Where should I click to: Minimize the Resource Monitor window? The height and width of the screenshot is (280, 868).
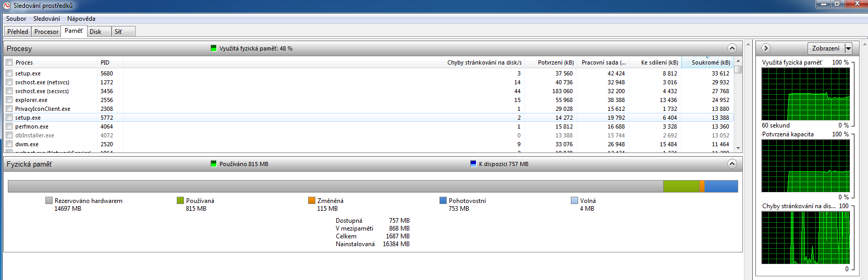click(x=824, y=4)
